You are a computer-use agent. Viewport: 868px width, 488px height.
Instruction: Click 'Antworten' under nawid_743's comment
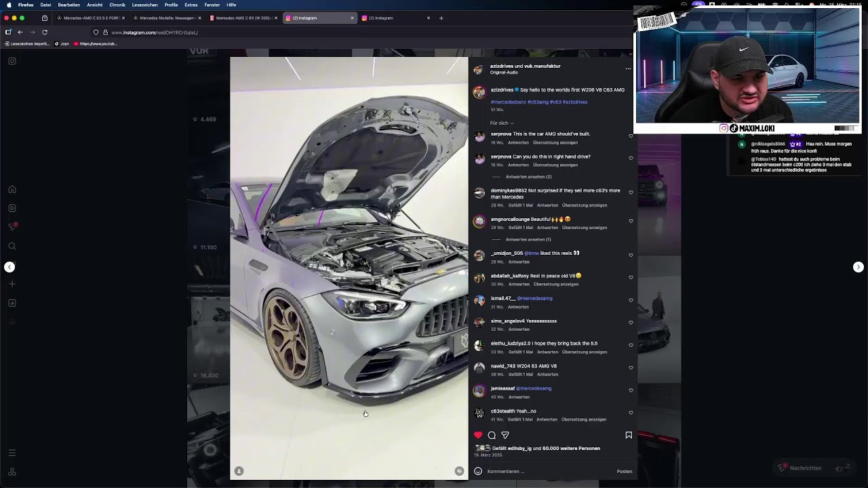click(x=548, y=374)
